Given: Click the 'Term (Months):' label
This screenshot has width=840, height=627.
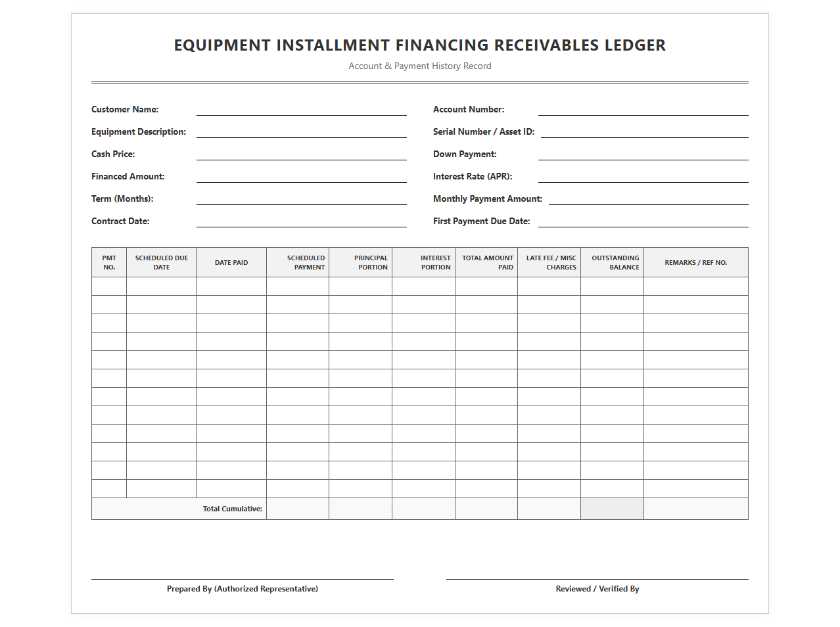Looking at the screenshot, I should pyautogui.click(x=122, y=198).
